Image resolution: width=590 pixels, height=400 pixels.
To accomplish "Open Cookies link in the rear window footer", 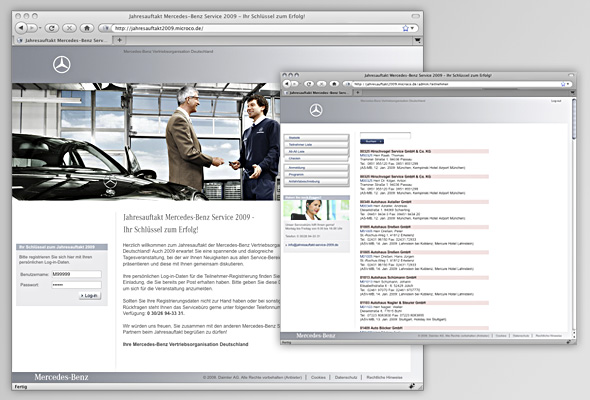I will (318, 377).
